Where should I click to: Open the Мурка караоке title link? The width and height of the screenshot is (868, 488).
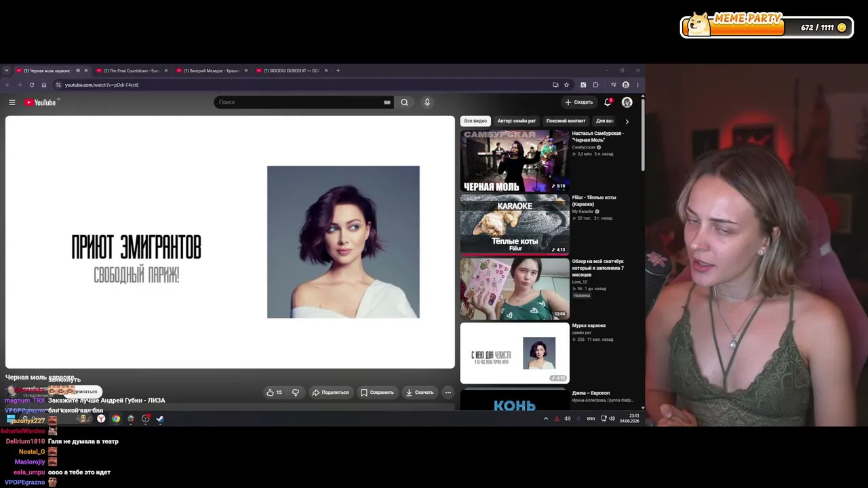[589, 326]
